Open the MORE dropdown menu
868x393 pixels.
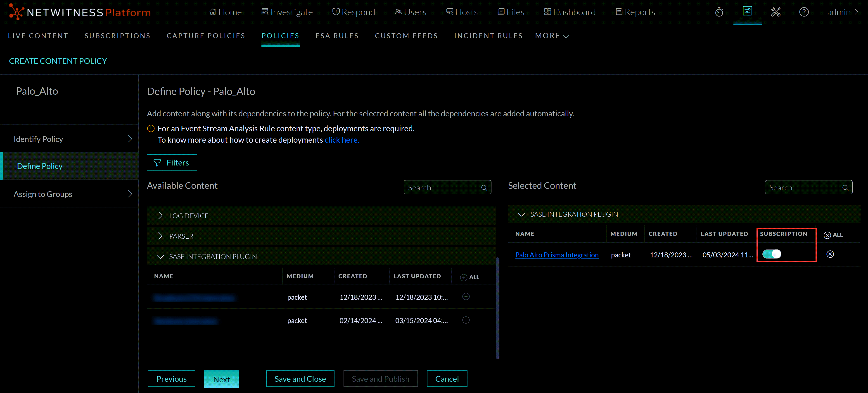[x=551, y=36]
